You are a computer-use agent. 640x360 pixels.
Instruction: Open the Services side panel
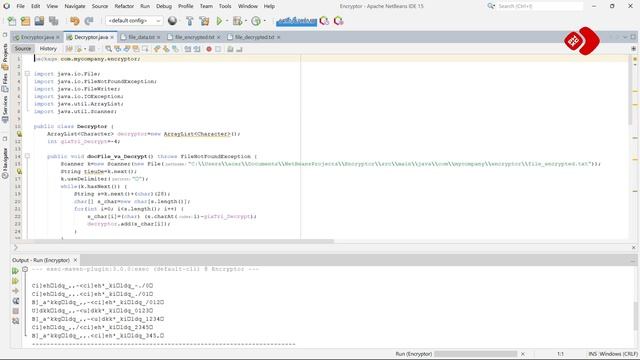point(5,109)
